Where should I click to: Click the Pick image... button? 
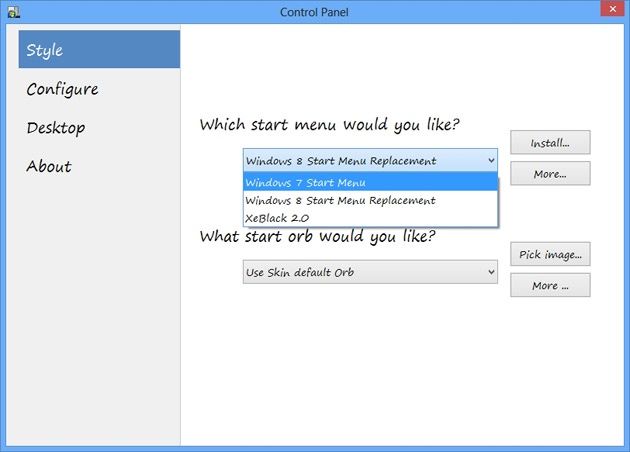(x=550, y=254)
